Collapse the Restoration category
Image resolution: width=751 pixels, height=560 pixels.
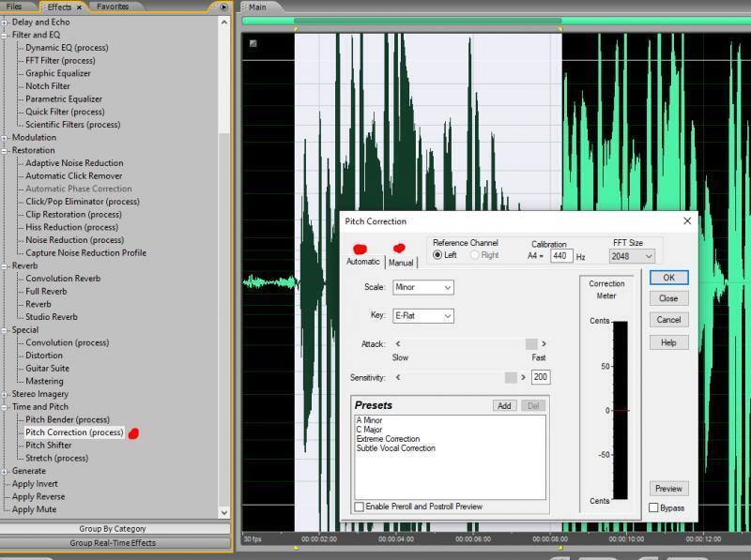click(x=5, y=150)
